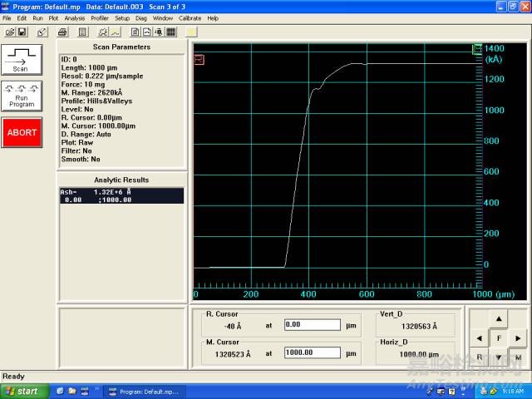Click the Run Program button
Viewport: 532px width, 399px height.
22,96
